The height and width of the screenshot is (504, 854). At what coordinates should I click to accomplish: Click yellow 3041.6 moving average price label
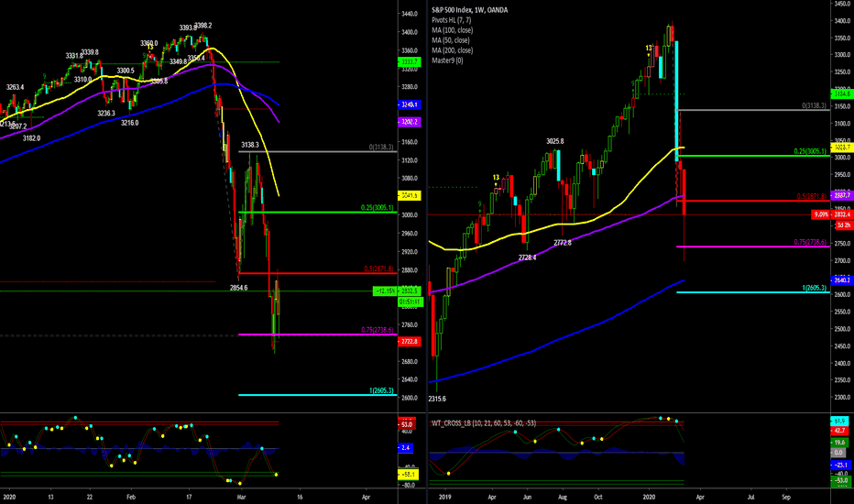click(x=409, y=195)
